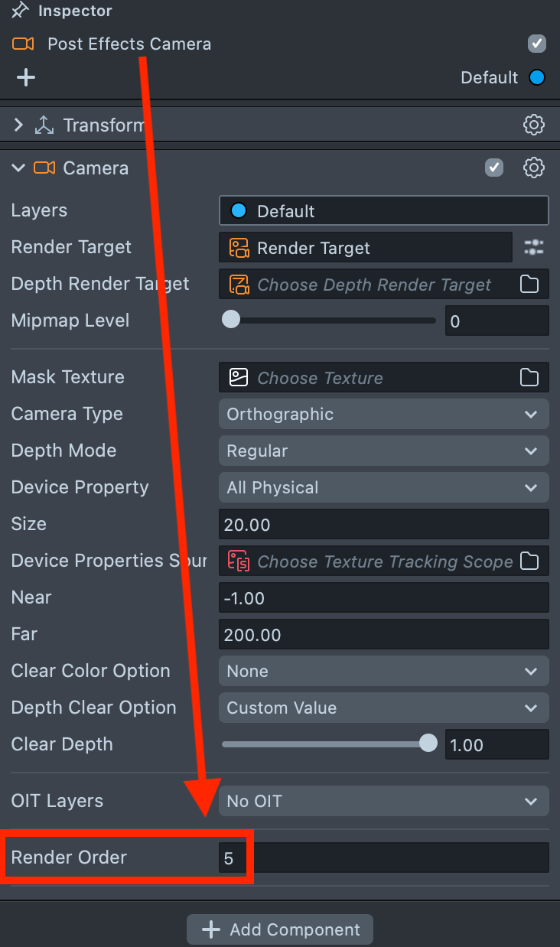Click the Render Order input field
560x947 pixels.
point(383,858)
